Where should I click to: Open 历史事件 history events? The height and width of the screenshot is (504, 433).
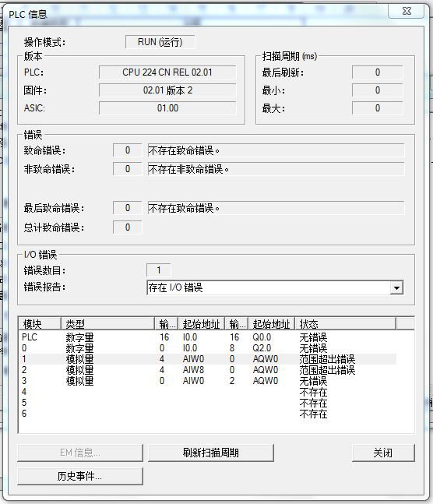point(80,476)
